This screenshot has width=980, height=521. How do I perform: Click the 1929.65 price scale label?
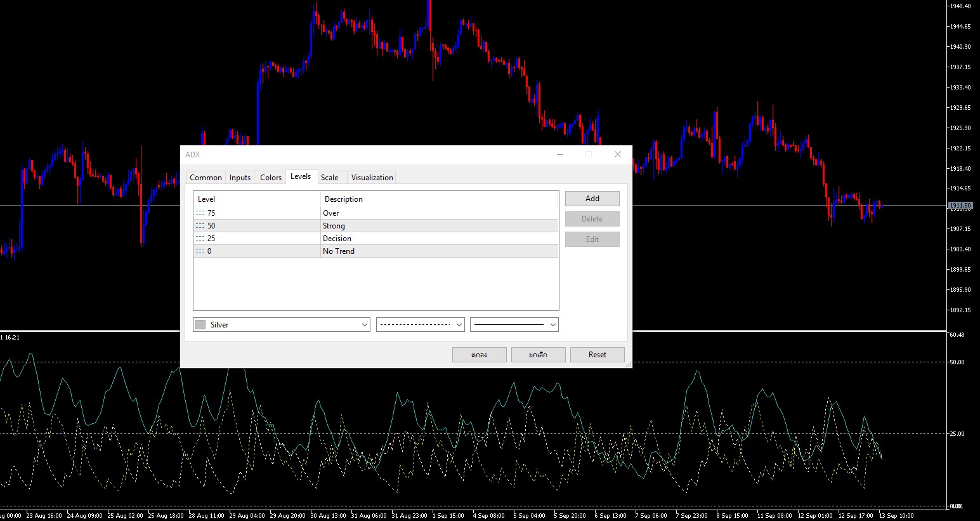960,108
